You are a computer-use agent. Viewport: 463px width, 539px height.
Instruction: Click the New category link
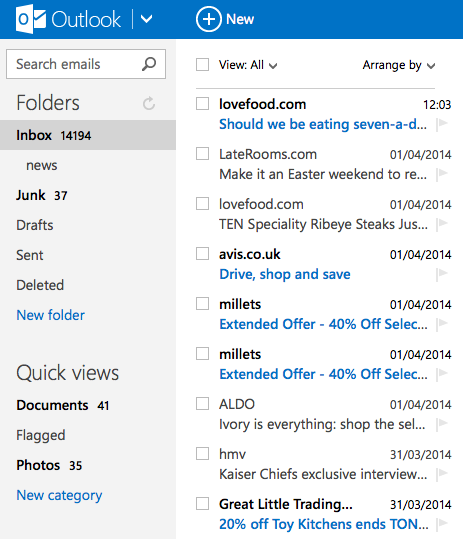coord(59,495)
